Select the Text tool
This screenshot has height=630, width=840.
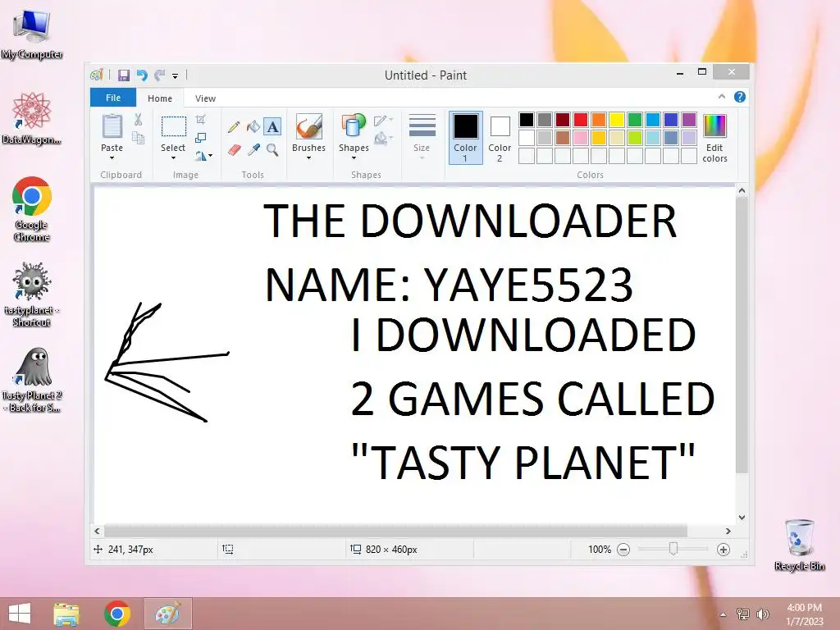272,127
